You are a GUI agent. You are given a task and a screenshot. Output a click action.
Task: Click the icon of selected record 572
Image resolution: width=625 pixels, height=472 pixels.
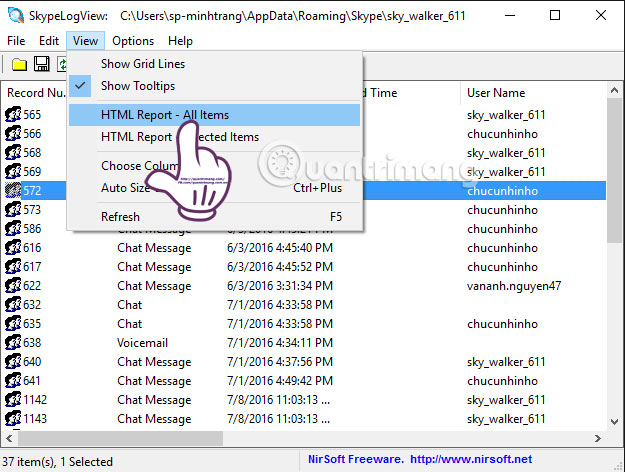pyautogui.click(x=13, y=190)
